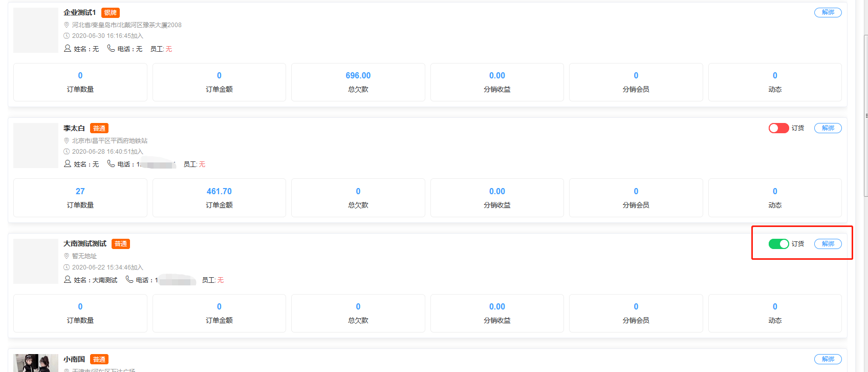Image resolution: width=868 pixels, height=372 pixels.
Task: Click 2020-06-30 16:16:45加入 timestamp
Action: (x=107, y=36)
